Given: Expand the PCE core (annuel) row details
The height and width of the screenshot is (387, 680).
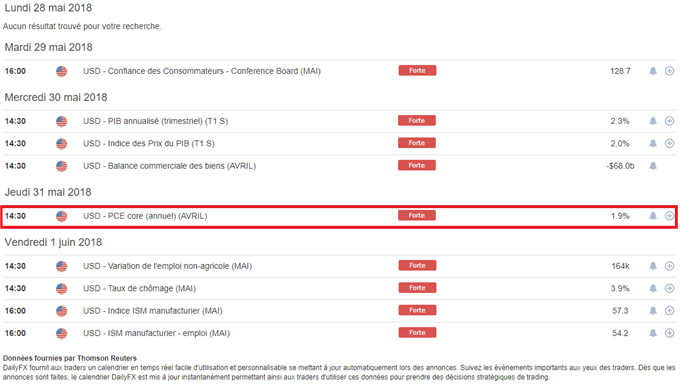Looking at the screenshot, I should pos(669,216).
